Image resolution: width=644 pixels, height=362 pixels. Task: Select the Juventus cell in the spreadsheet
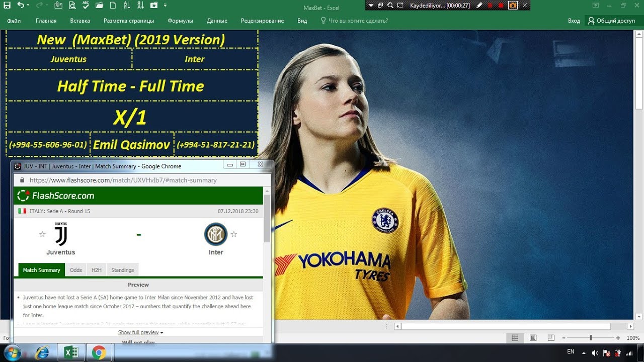pos(69,59)
